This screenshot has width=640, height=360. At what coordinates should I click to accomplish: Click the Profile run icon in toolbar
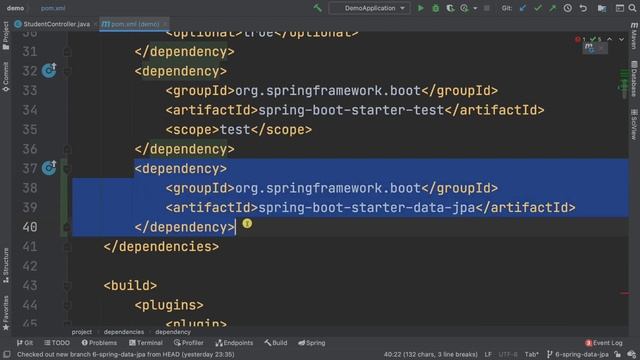tap(464, 8)
